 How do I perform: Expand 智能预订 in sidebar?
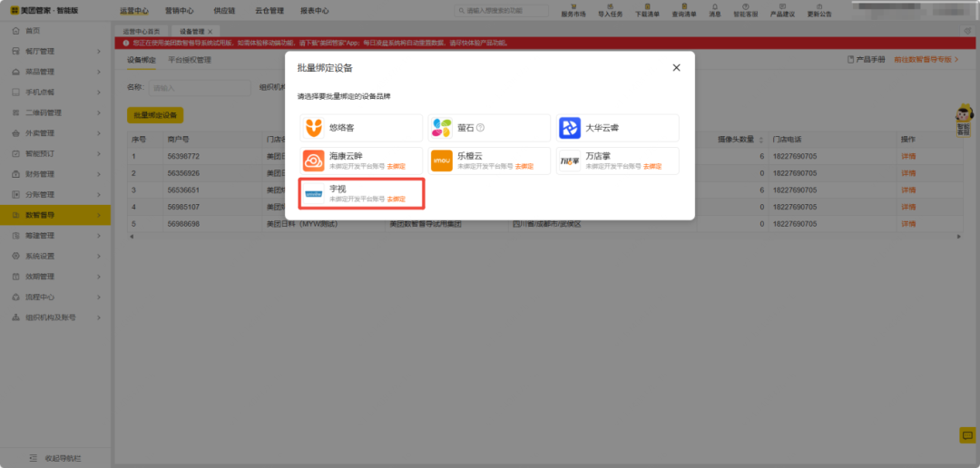point(55,153)
